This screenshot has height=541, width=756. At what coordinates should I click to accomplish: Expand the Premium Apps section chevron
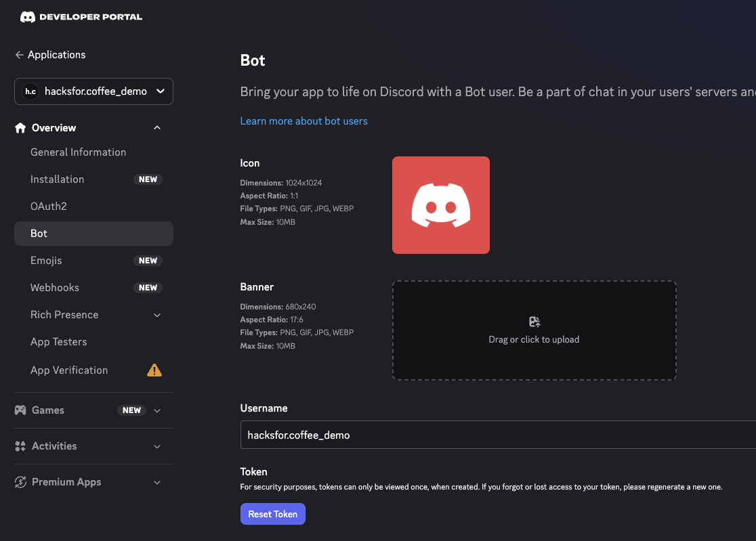click(x=157, y=482)
